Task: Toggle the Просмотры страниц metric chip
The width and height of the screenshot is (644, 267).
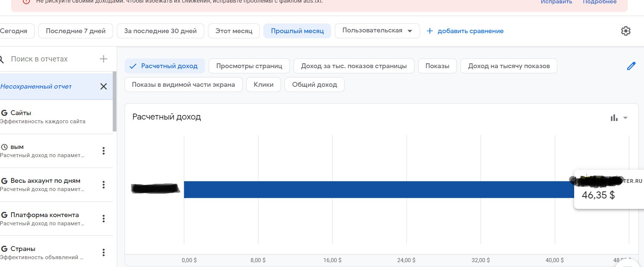Action: point(249,66)
